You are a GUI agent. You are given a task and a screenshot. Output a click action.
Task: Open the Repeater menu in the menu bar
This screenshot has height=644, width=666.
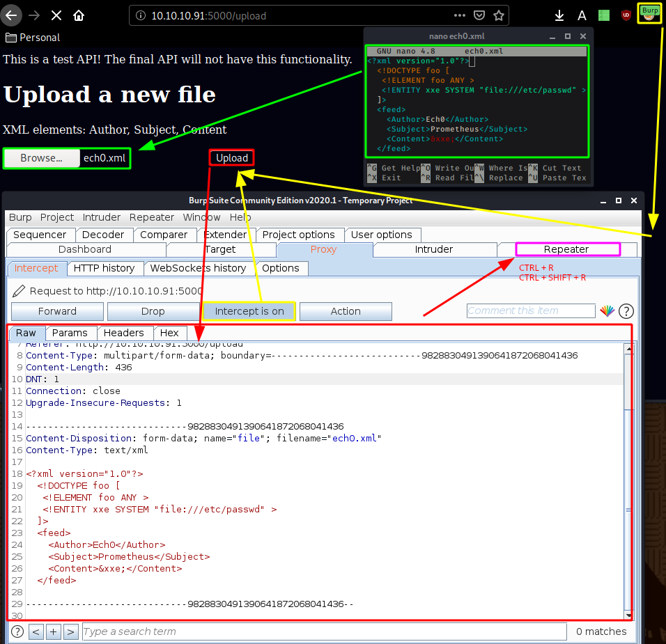pos(152,217)
